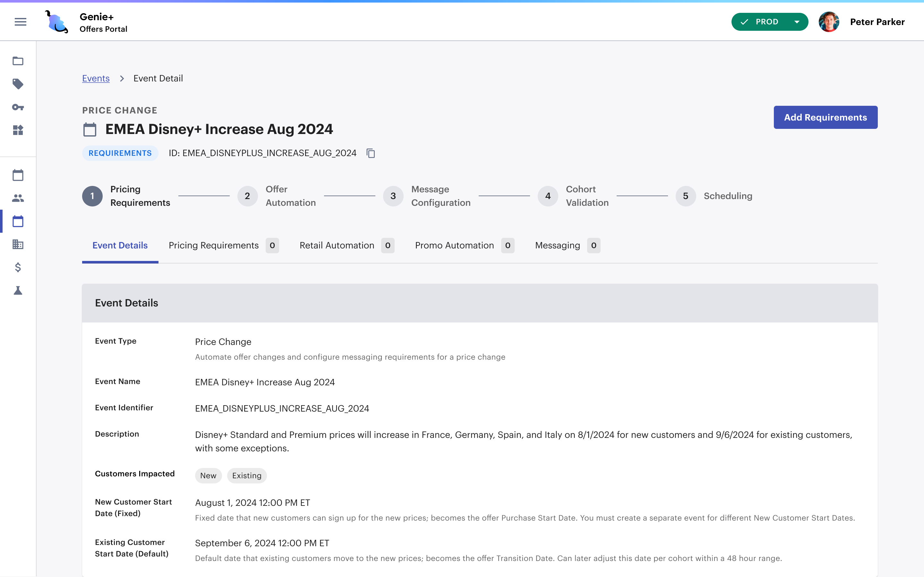
Task: Open the customers people icon in sidebar
Action: click(x=18, y=198)
